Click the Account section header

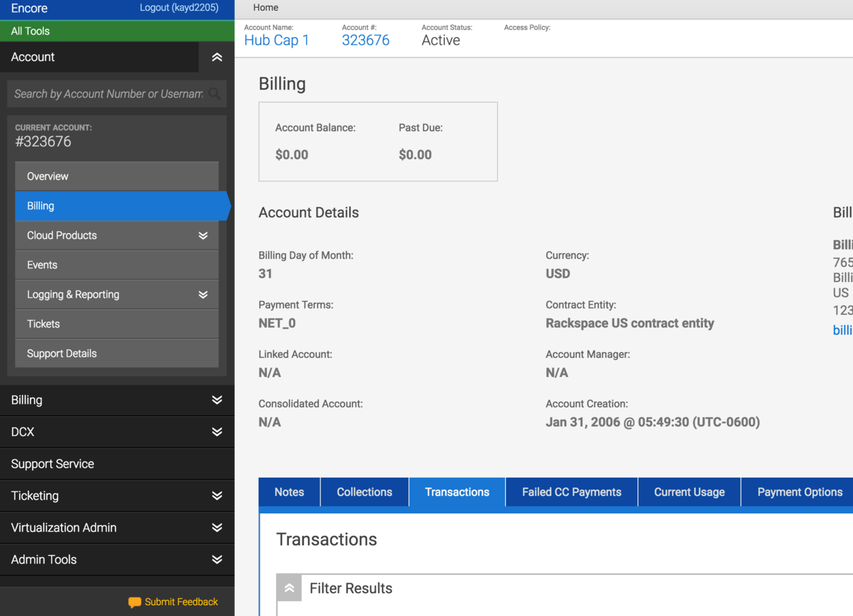point(99,57)
